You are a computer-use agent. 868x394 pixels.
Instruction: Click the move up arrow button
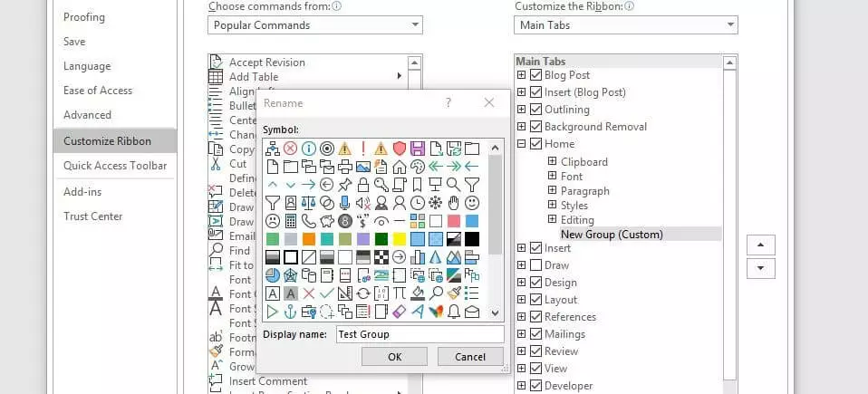760,245
